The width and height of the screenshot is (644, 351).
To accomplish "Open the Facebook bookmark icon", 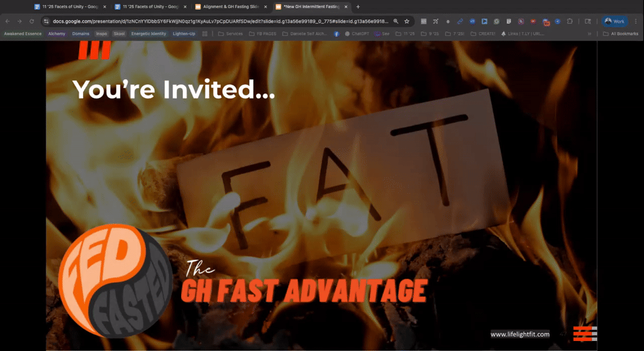I will coord(336,34).
